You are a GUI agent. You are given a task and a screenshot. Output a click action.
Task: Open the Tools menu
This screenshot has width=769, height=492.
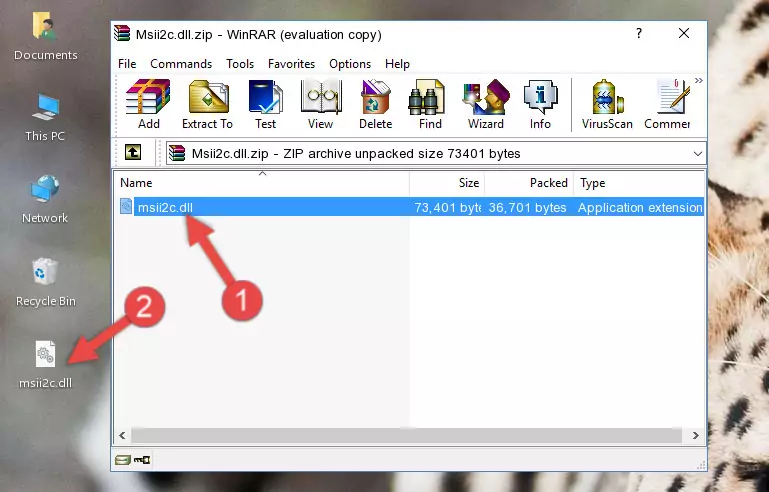pos(240,64)
